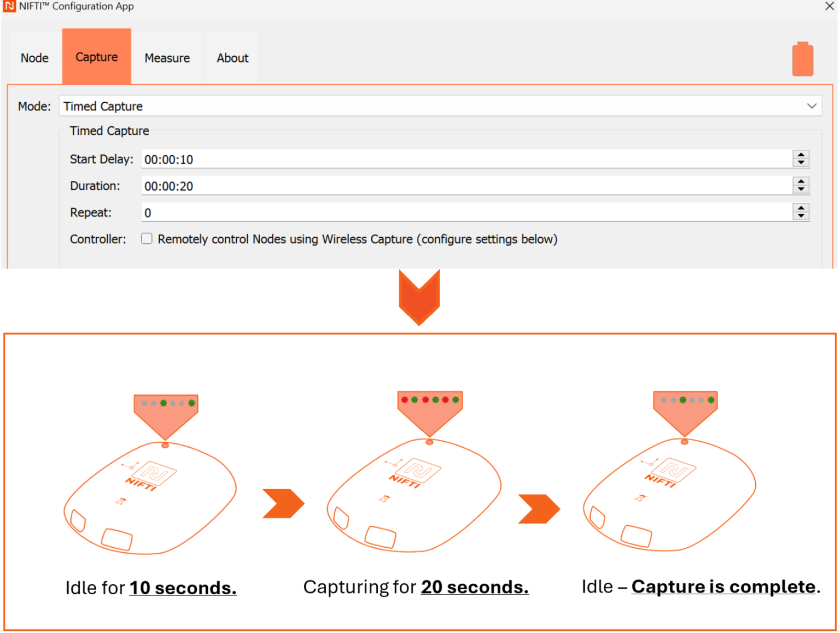Decrease the Start Delay value
The width and height of the screenshot is (840, 633).
pyautogui.click(x=801, y=163)
